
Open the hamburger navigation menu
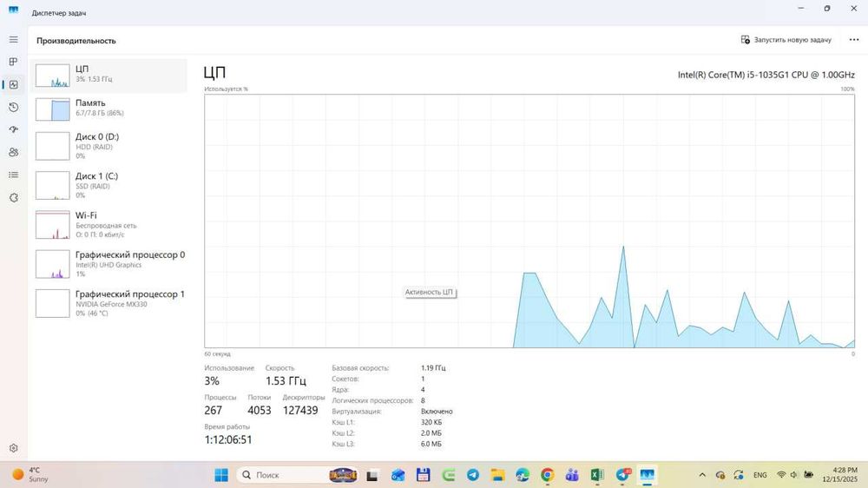(13, 40)
